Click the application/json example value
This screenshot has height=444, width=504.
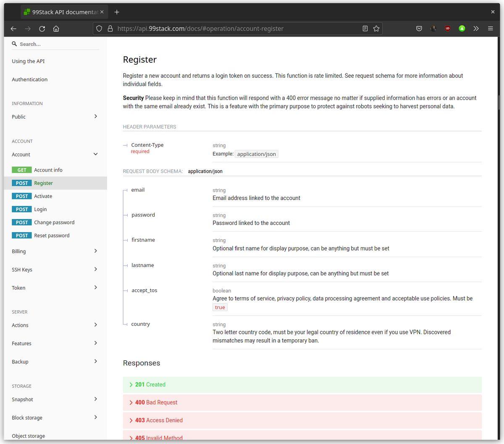(x=257, y=154)
